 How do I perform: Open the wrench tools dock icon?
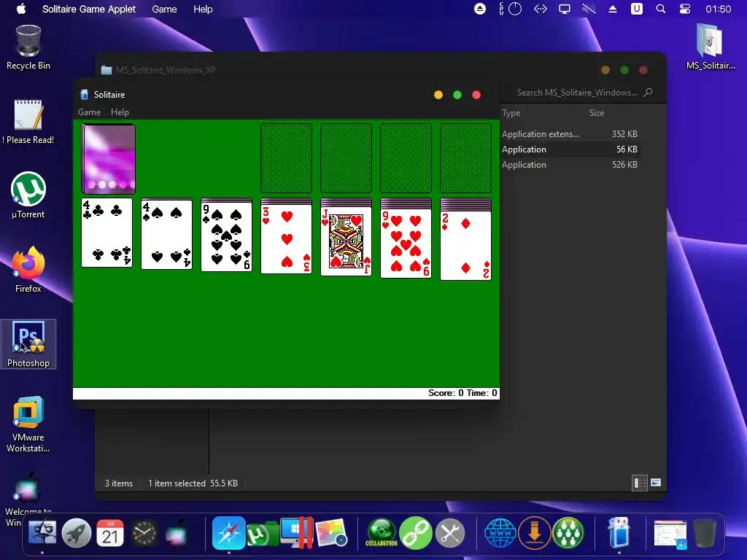tap(449, 533)
